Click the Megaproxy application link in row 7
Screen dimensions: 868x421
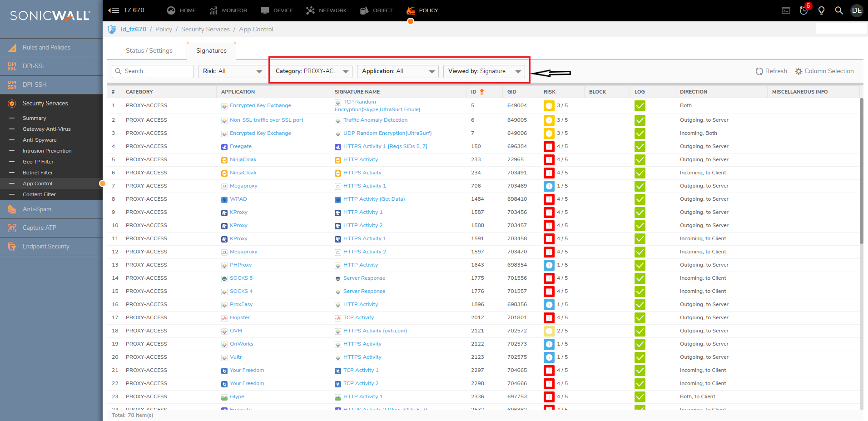[x=243, y=186]
